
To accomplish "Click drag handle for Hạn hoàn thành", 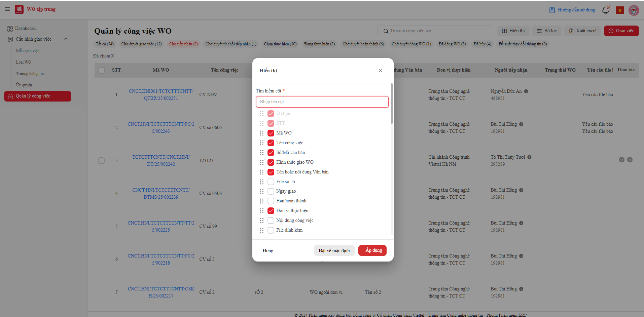I will pos(262,201).
